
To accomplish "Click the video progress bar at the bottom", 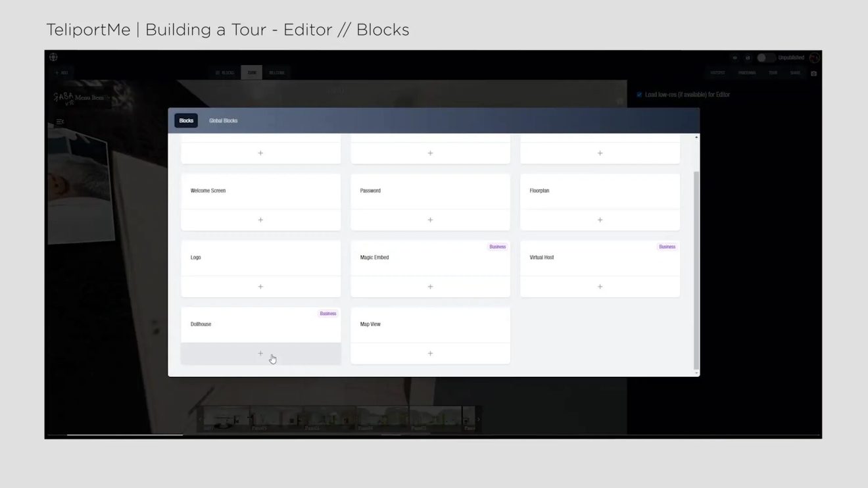I will 433,435.
